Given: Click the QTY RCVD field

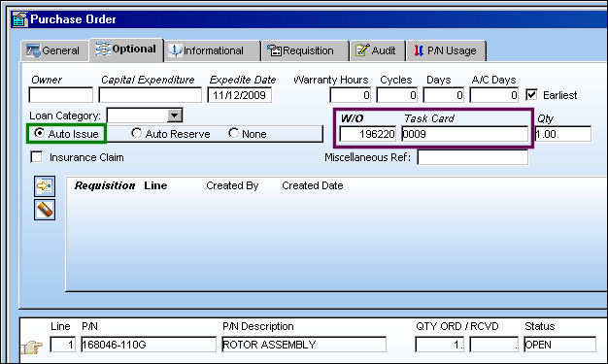Looking at the screenshot, I should pyautogui.click(x=493, y=345).
